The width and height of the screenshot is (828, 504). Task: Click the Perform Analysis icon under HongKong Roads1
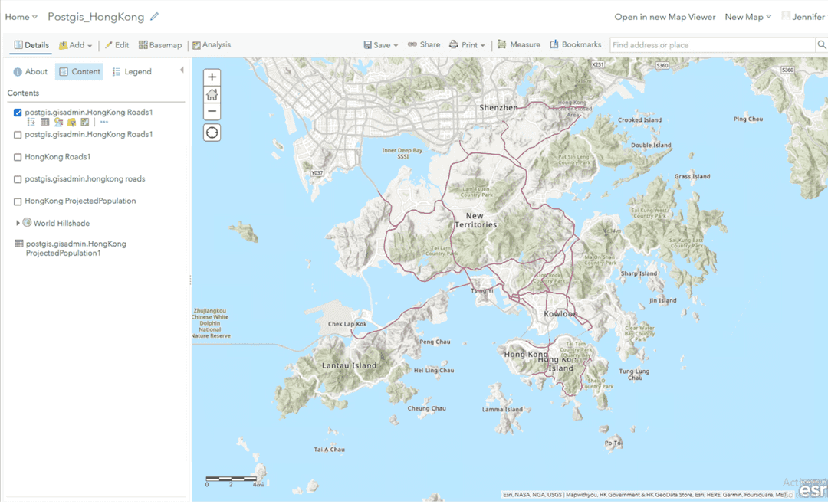pos(84,122)
